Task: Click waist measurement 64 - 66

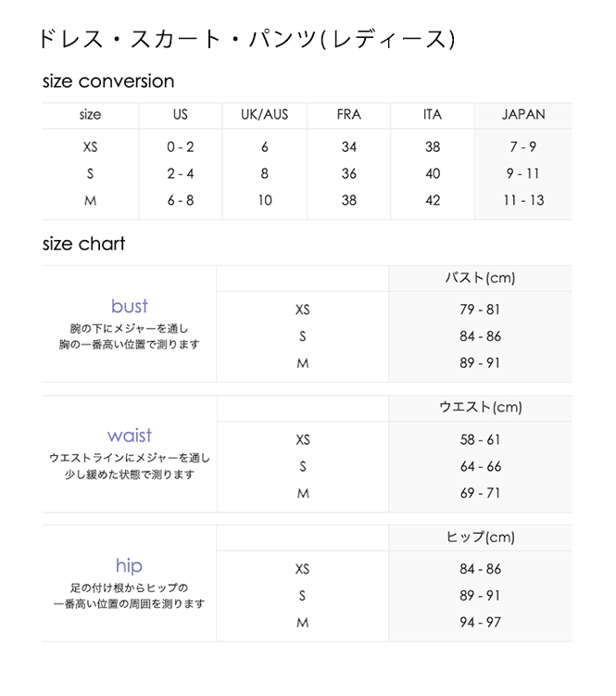Action: point(480,466)
